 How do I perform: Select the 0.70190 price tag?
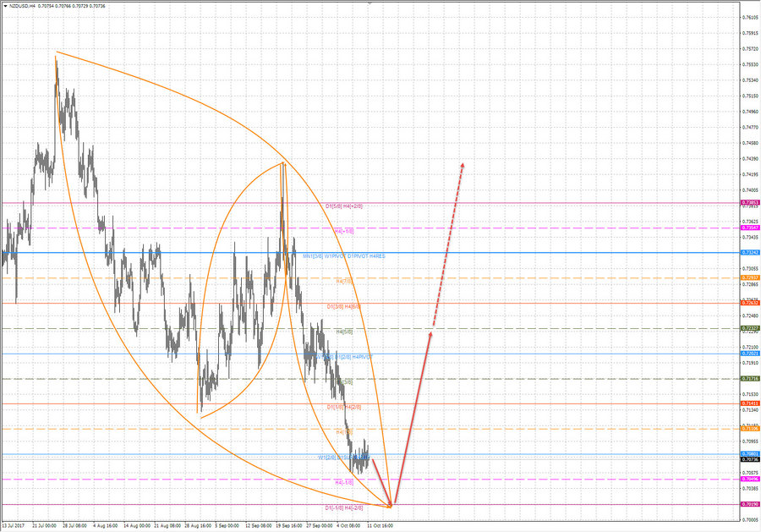(750, 504)
